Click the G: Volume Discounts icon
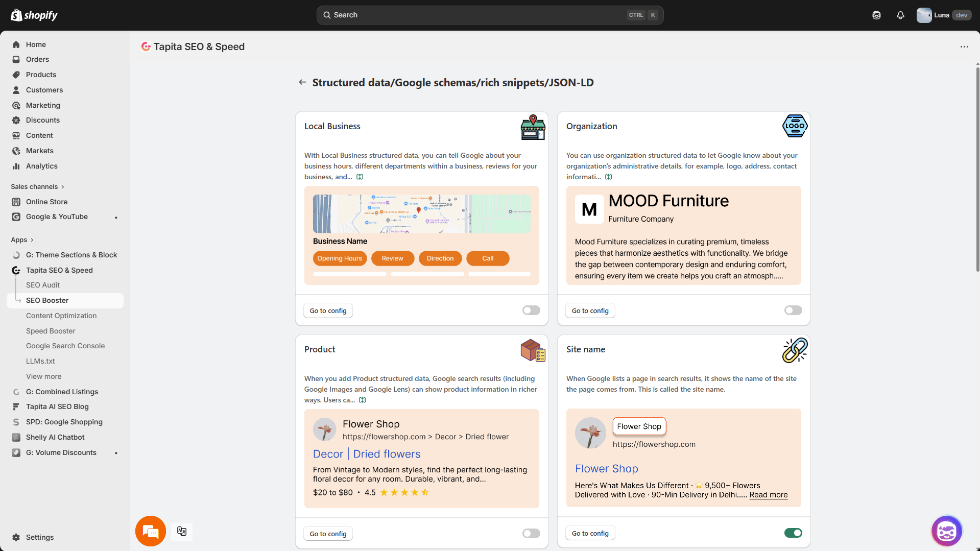980x551 pixels. [x=16, y=452]
